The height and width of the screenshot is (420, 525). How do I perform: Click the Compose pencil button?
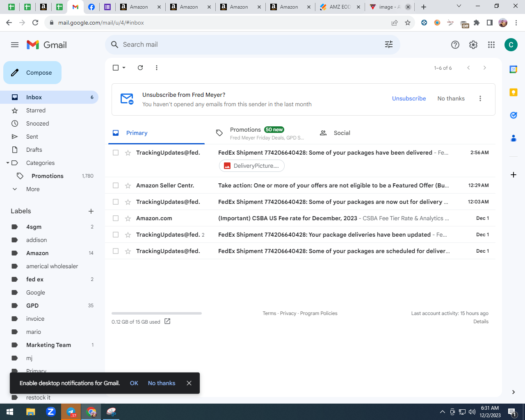tap(32, 73)
